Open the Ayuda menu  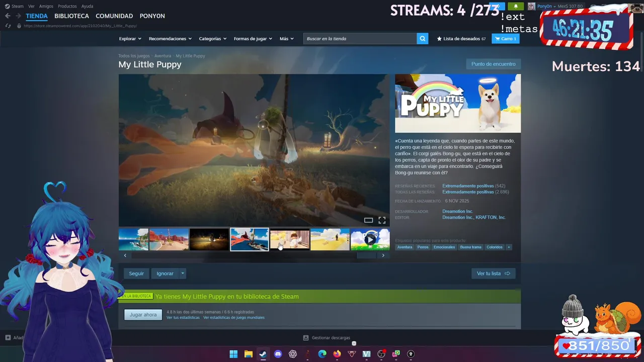coord(87,6)
